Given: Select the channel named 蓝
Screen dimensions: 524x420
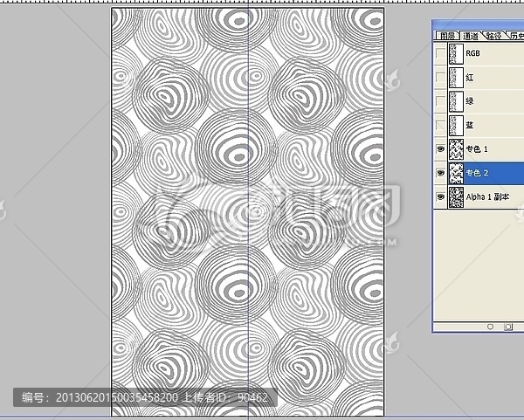Looking at the screenshot, I should tap(470, 125).
